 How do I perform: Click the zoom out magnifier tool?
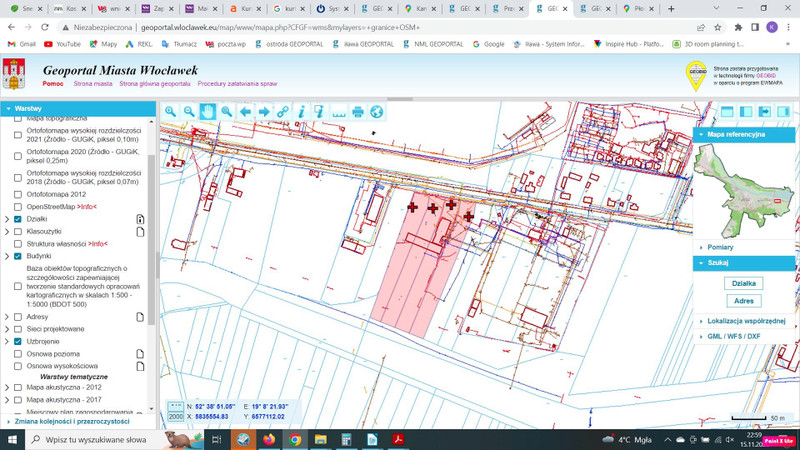point(189,112)
